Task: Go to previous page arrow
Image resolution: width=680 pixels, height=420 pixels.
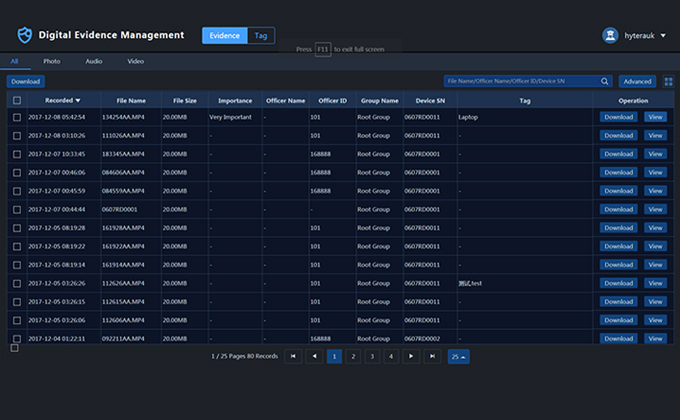Action: click(x=314, y=357)
